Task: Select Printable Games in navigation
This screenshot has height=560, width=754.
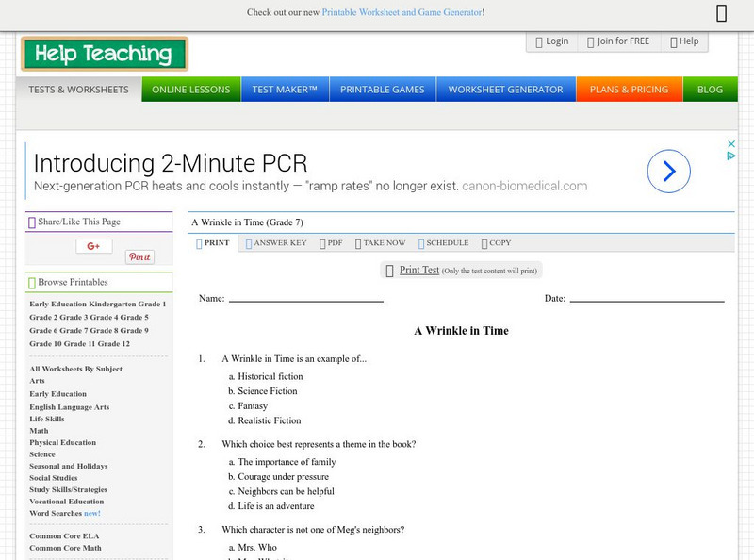Action: [x=383, y=90]
